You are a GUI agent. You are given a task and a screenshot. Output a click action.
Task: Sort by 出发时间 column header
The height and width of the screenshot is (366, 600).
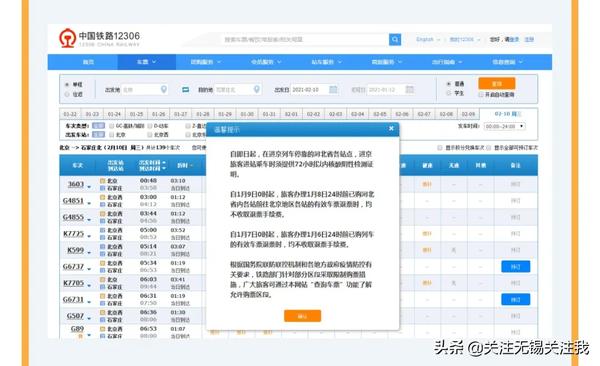152,162
